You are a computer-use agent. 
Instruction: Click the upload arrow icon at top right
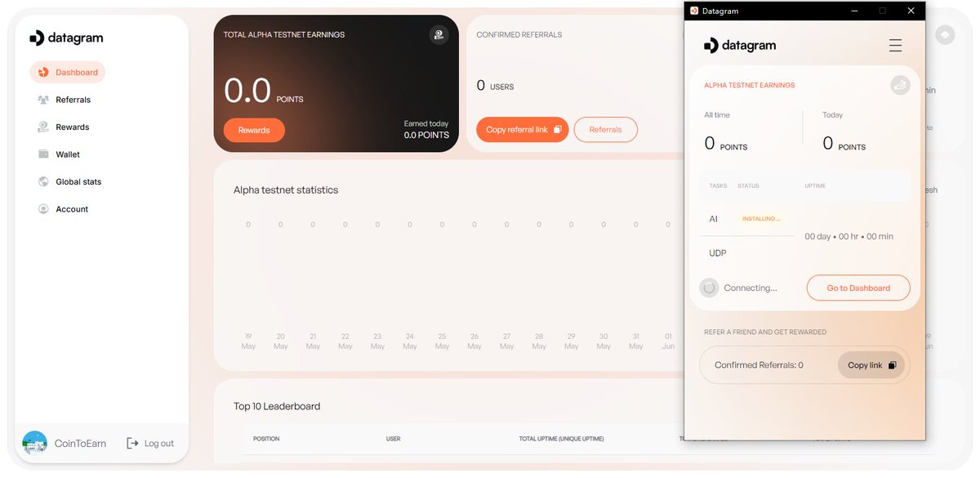click(x=945, y=34)
